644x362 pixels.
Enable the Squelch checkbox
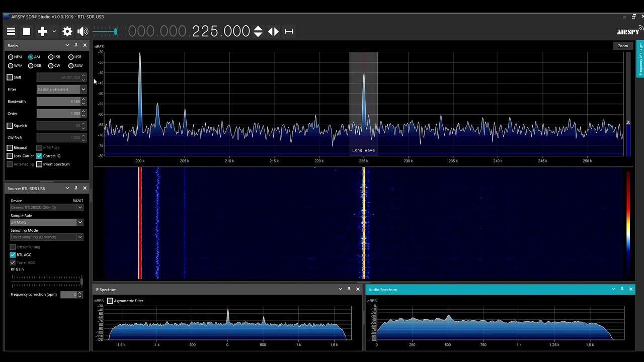click(x=10, y=126)
